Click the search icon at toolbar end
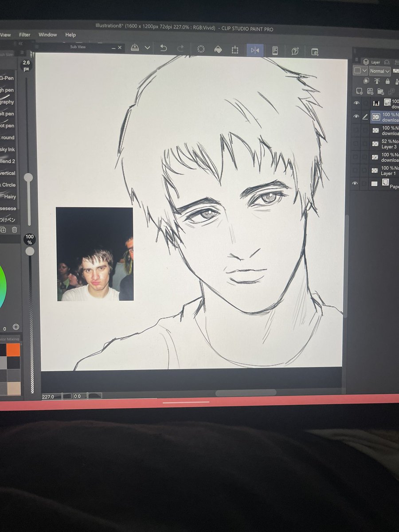This screenshot has height=532, width=399. pyautogui.click(x=315, y=52)
